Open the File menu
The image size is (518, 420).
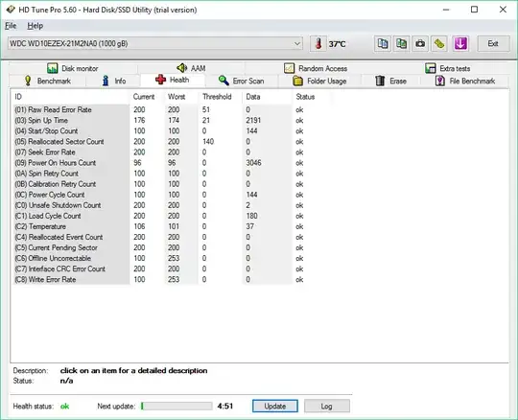click(x=11, y=26)
